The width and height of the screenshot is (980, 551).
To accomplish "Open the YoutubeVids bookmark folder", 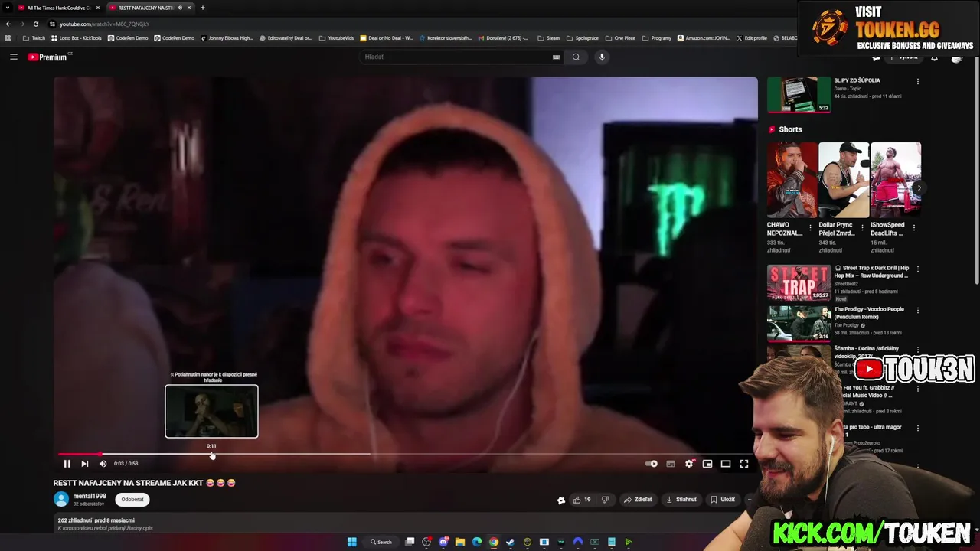I will point(336,38).
